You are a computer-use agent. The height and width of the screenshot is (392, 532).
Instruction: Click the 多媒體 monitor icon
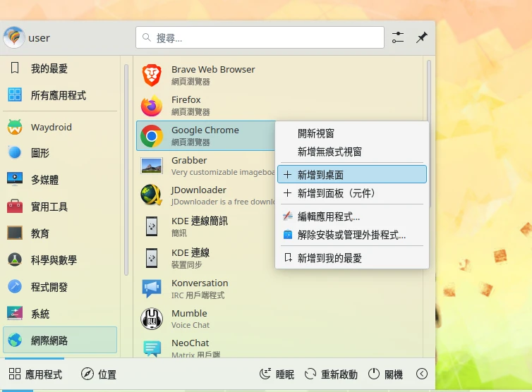(15, 179)
